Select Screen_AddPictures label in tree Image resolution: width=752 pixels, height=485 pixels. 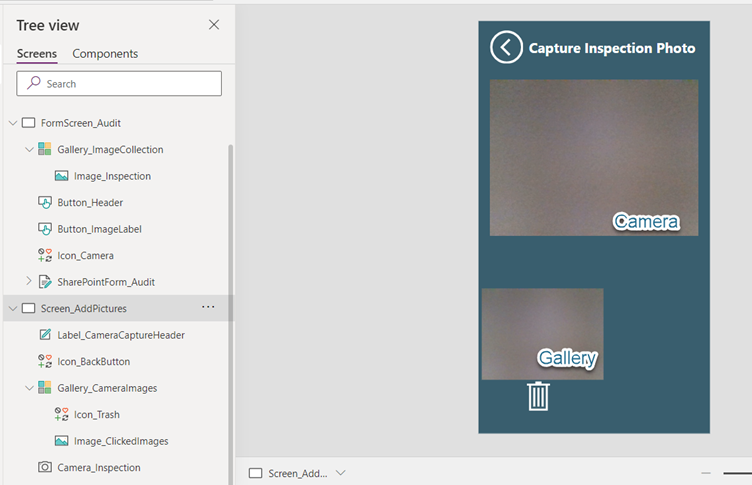pos(83,308)
